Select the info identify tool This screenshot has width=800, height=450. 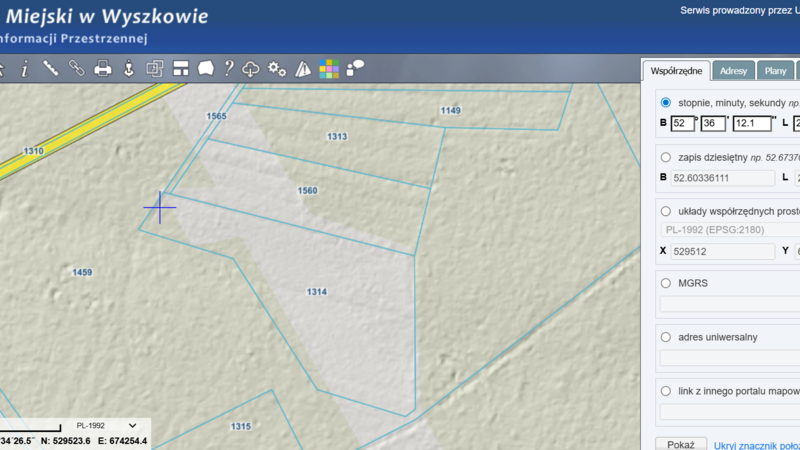point(25,69)
